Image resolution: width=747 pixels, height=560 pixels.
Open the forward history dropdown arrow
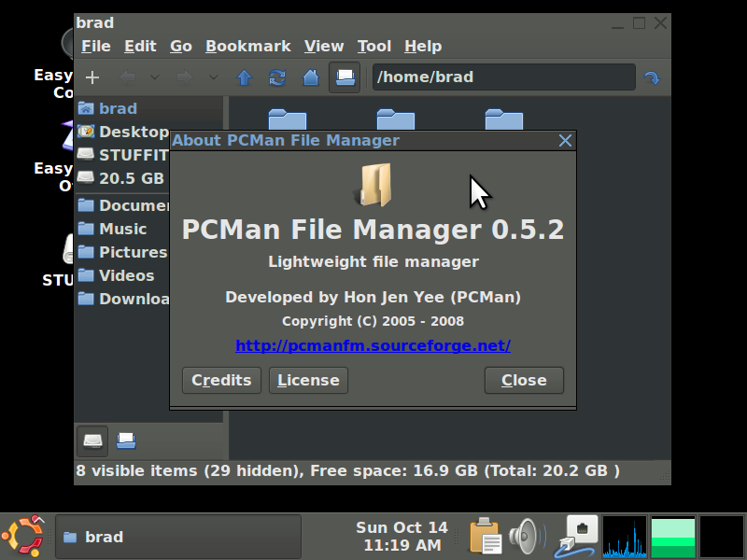214,77
